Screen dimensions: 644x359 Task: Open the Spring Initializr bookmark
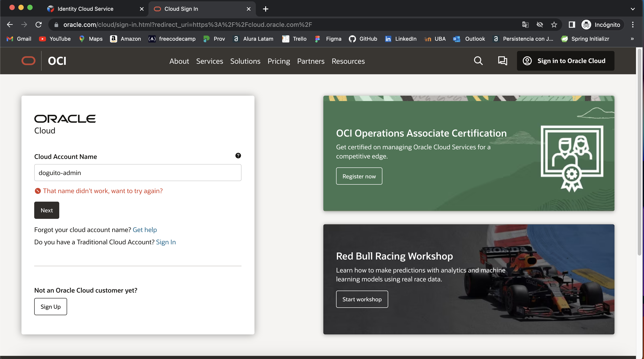585,39
